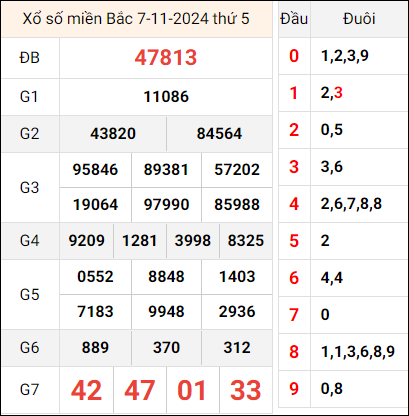Click the Đầu column header
The height and width of the screenshot is (416, 409).
(294, 19)
